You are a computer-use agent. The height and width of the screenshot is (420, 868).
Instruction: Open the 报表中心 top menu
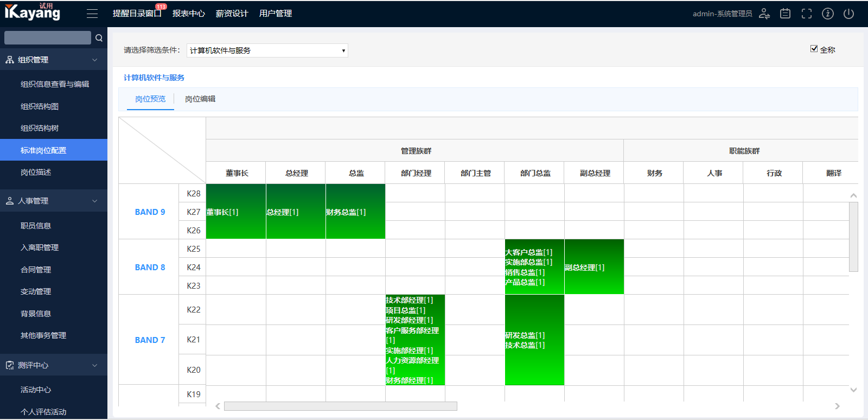pos(188,14)
